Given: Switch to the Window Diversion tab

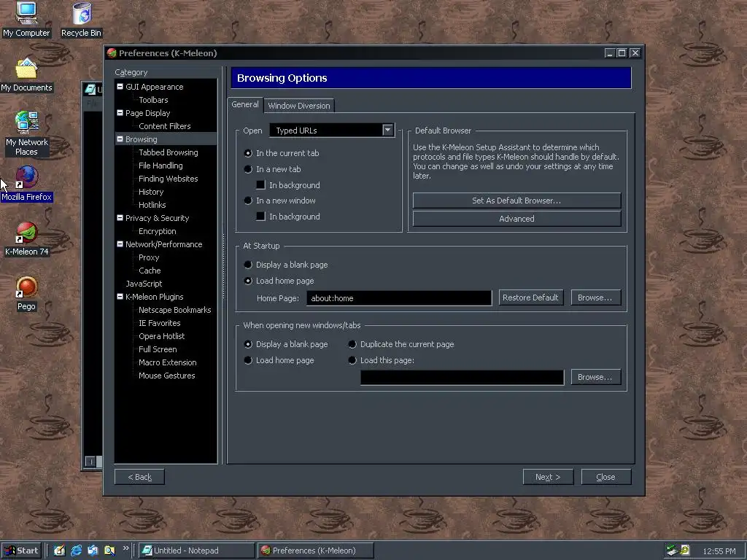Looking at the screenshot, I should [x=298, y=106].
